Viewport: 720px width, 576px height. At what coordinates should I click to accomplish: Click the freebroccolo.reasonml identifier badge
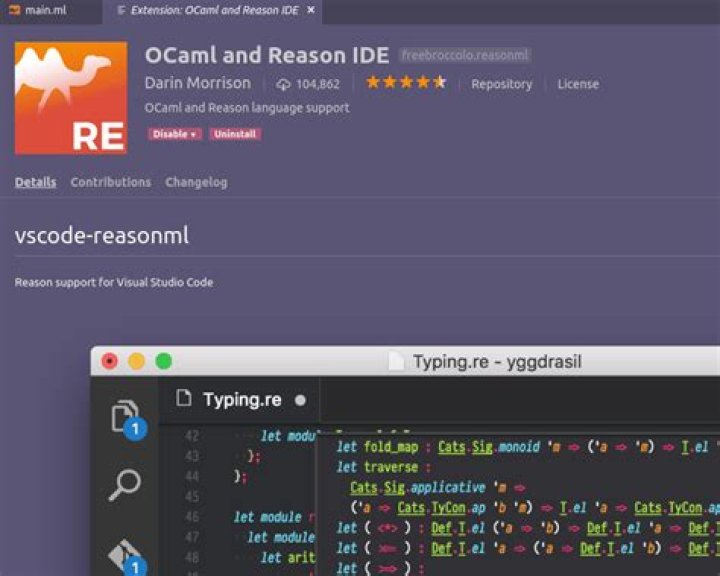465,56
